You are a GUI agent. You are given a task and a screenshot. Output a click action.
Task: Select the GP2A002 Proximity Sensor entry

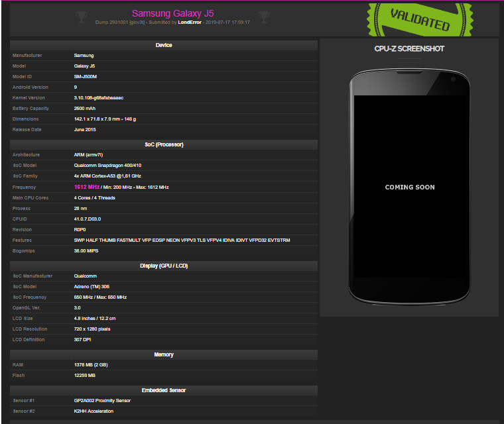[102, 401]
